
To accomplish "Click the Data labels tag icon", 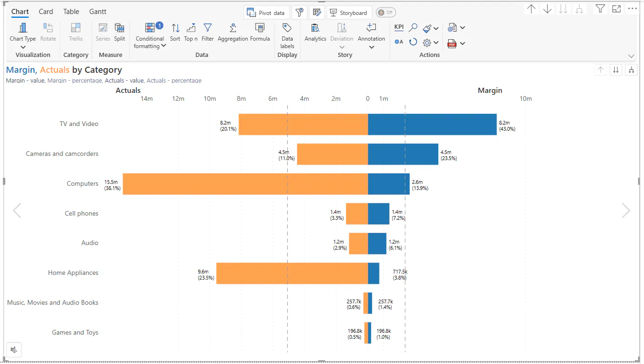I will [287, 29].
